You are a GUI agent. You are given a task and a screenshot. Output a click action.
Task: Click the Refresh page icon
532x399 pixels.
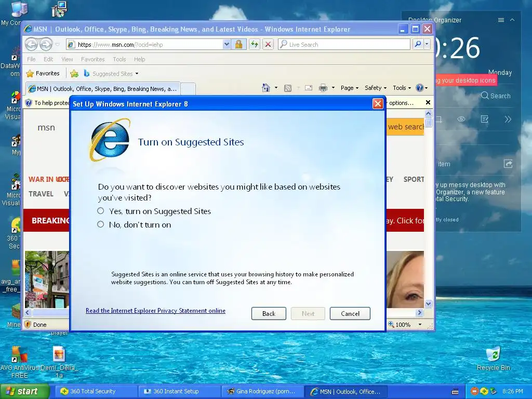click(x=255, y=45)
